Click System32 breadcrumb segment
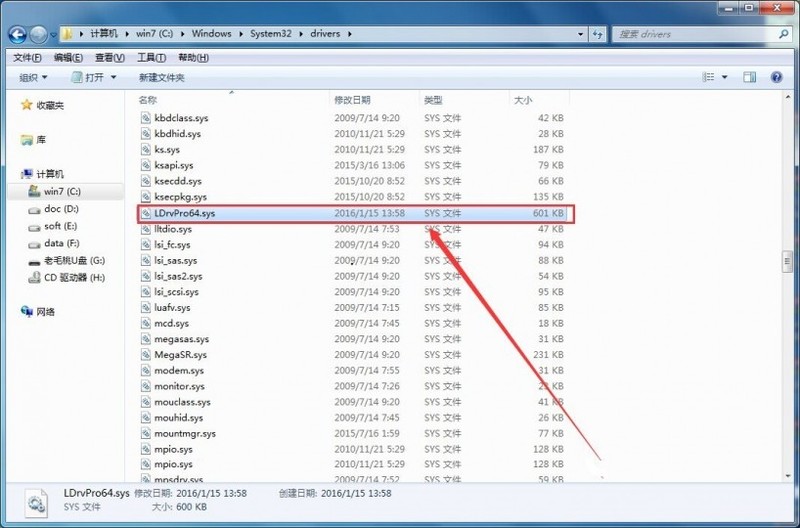The image size is (800, 528). click(x=270, y=34)
